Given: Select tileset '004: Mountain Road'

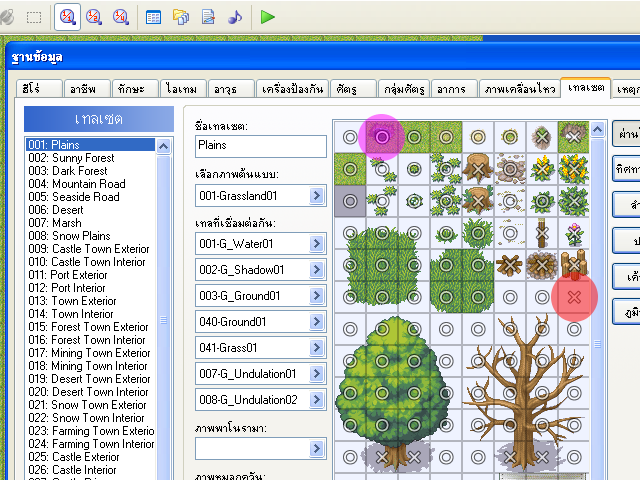Looking at the screenshot, I should pyautogui.click(x=90, y=184).
